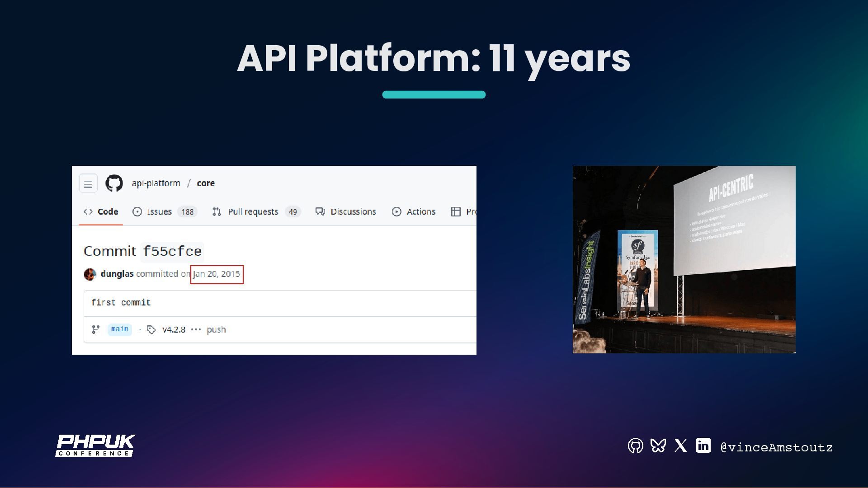Viewport: 868px width, 488px height.
Task: Open the Pull requests tab
Action: (x=253, y=212)
